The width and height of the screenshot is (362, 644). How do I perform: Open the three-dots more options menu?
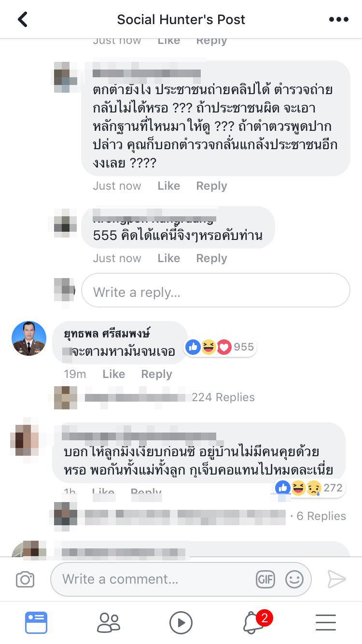pyautogui.click(x=338, y=19)
